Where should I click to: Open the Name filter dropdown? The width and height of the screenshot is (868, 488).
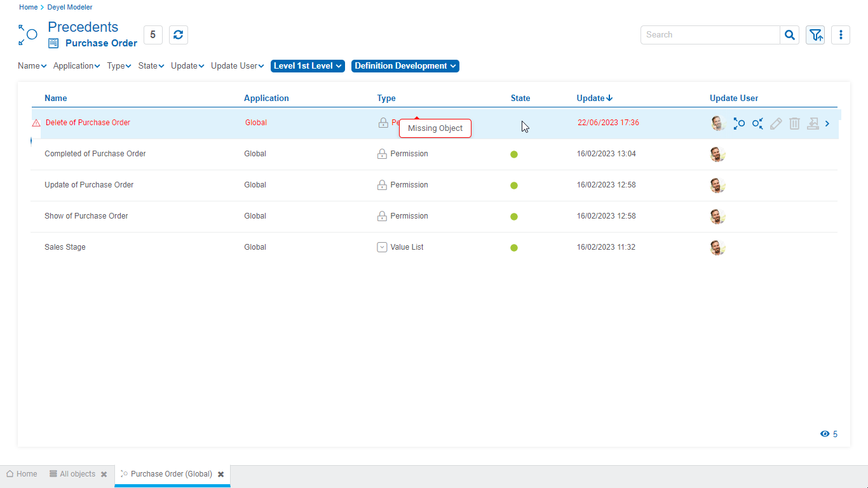pyautogui.click(x=32, y=66)
